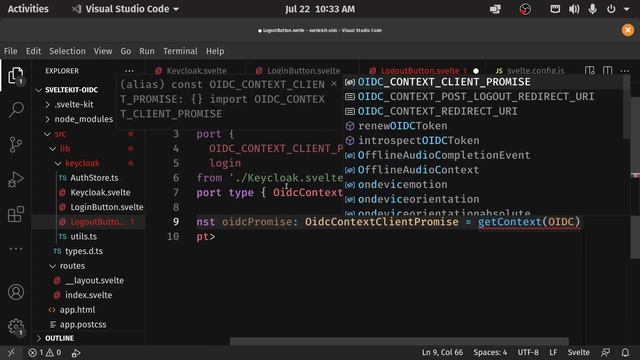640x360 pixels.
Task: Open the Manage settings gear
Action: tap(16, 327)
